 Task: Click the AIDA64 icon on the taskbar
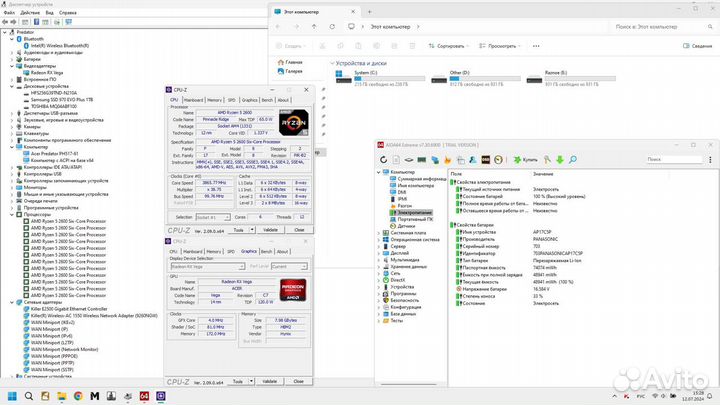pos(144,396)
